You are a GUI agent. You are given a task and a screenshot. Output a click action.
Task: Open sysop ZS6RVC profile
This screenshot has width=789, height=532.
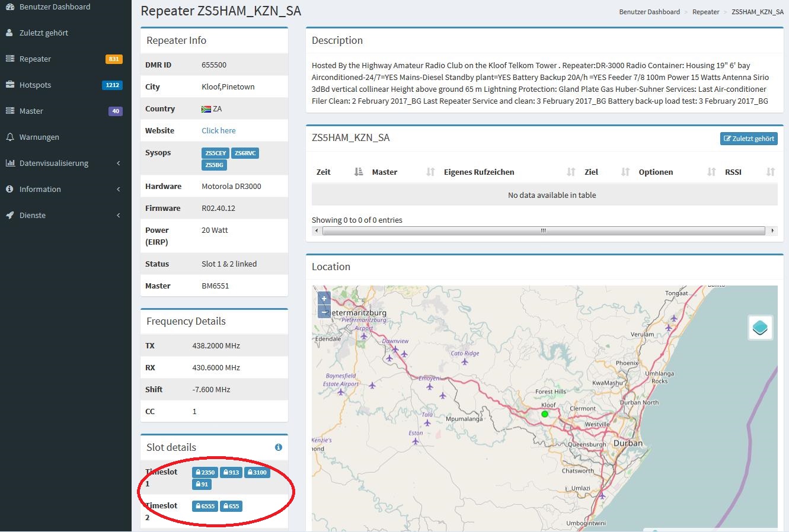point(245,153)
